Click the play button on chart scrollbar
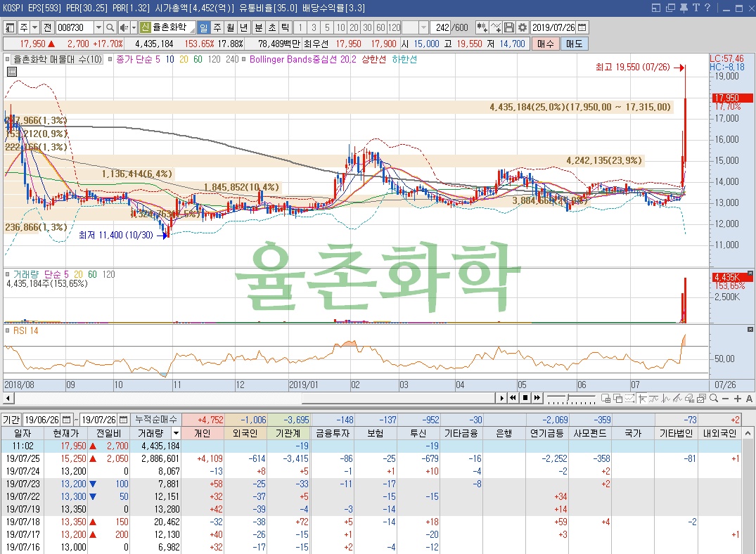756x554 pixels. (502, 398)
